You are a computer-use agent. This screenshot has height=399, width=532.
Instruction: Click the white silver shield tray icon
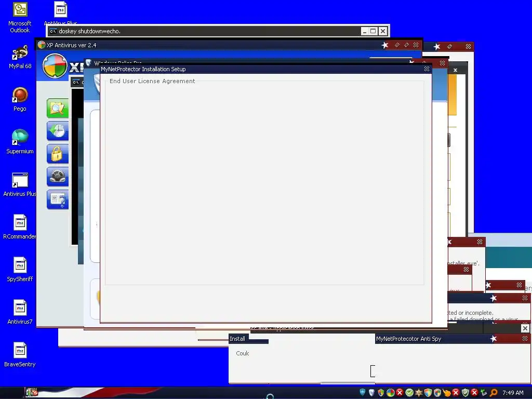[371, 393]
